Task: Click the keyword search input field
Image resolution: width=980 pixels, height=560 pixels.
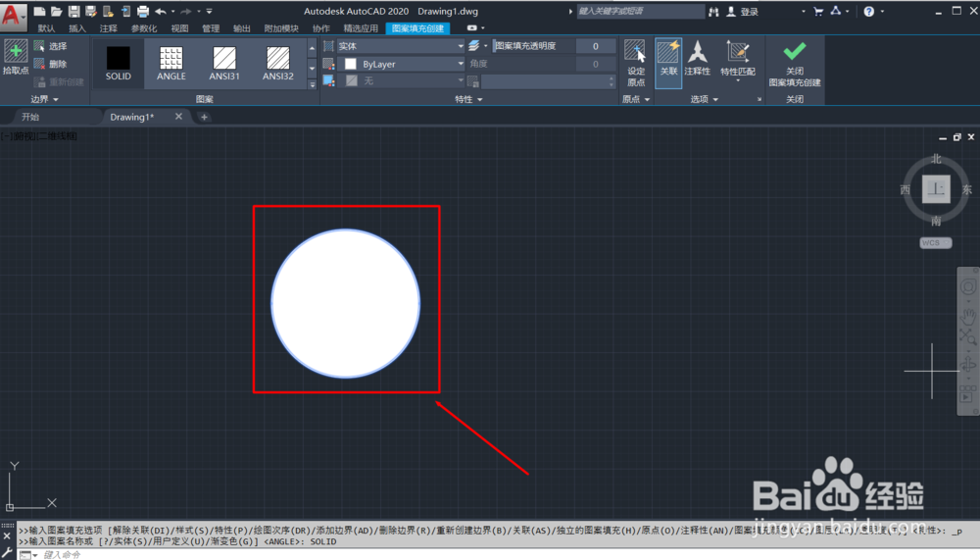Action: pyautogui.click(x=639, y=11)
